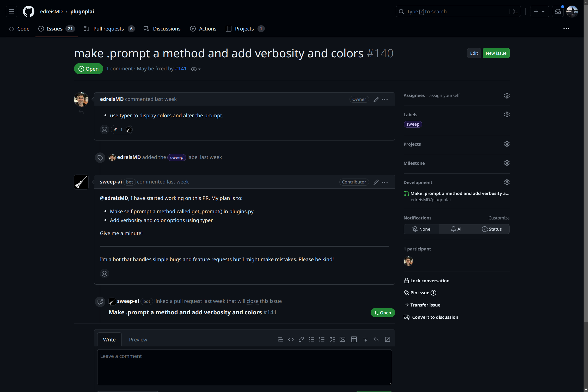Insert a table with the table icon
Screen dimensions: 588x392
point(354,339)
